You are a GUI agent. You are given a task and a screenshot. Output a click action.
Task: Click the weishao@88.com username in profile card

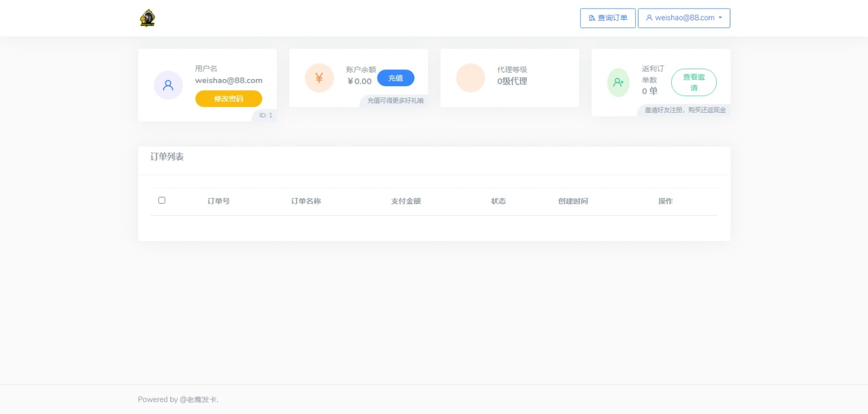229,80
